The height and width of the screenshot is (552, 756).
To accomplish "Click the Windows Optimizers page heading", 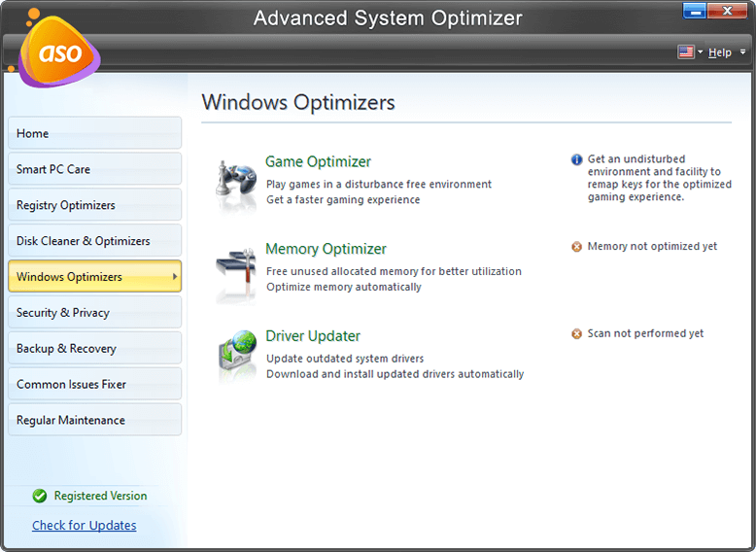I will tap(298, 102).
